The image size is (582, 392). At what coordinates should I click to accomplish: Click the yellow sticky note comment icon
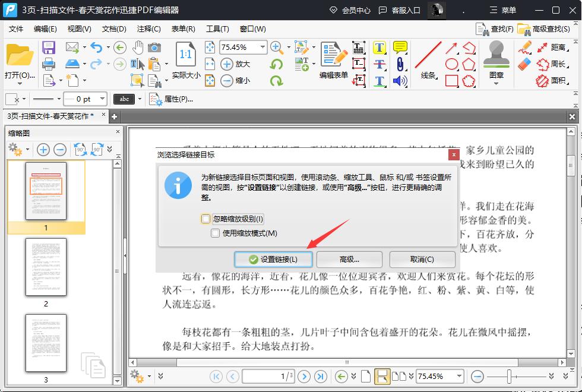(400, 47)
